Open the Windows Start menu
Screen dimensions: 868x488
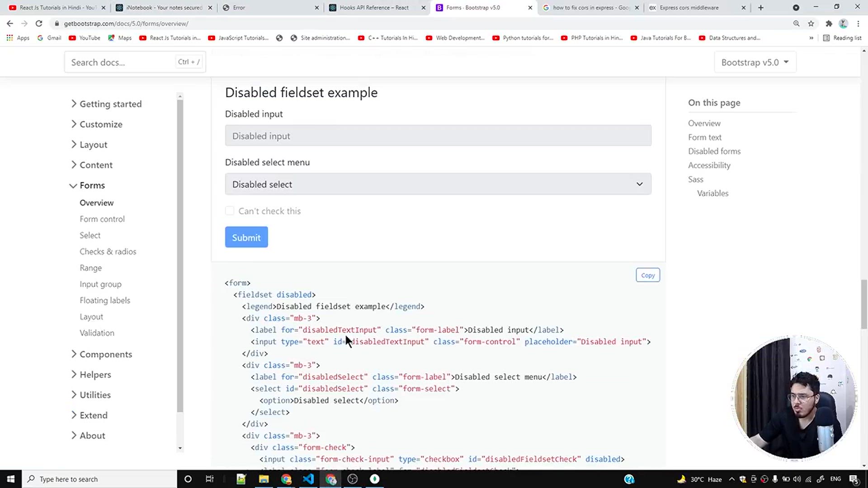(11, 479)
